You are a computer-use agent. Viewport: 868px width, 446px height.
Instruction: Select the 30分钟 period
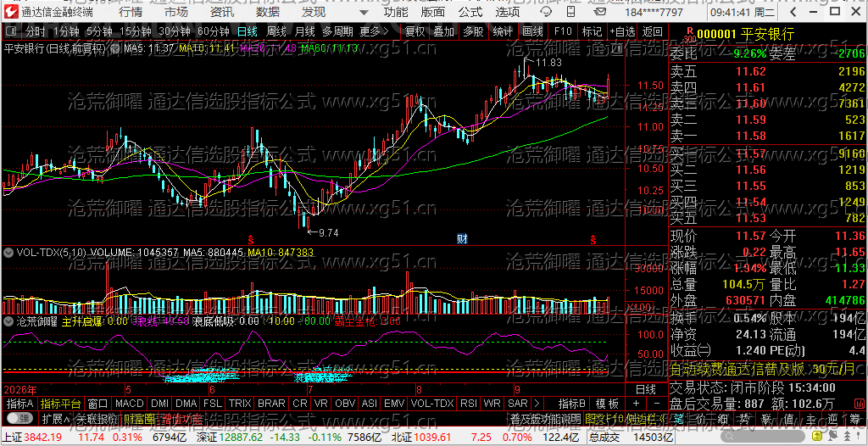(174, 31)
